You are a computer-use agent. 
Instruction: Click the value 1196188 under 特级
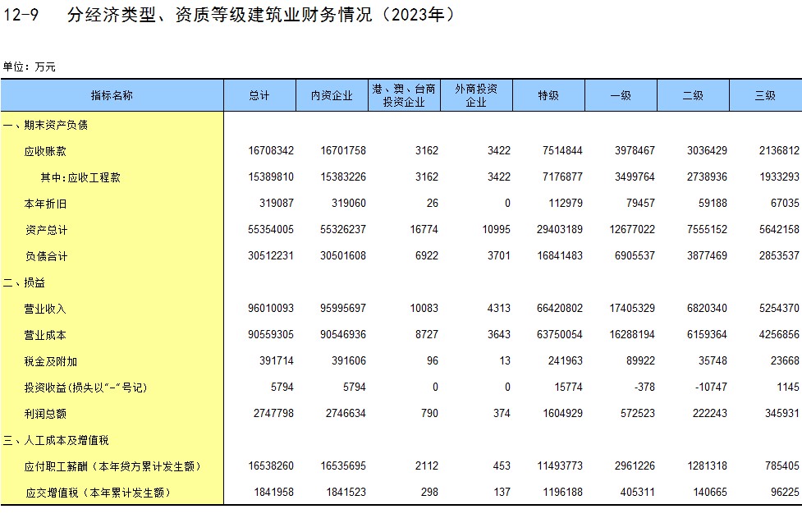tap(562, 492)
